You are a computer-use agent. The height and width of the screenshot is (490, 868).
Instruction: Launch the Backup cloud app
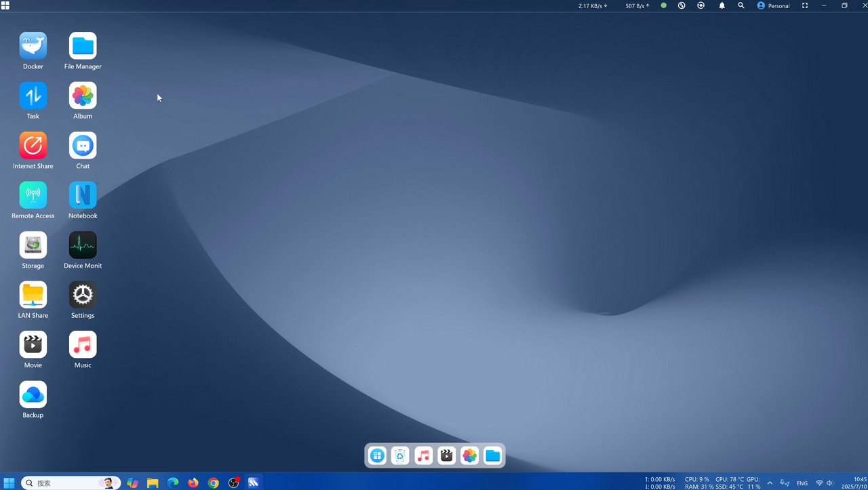33,394
